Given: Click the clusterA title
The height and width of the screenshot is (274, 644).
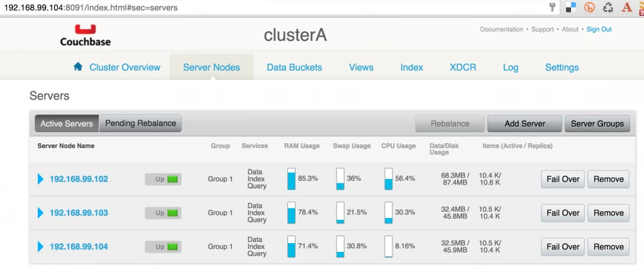Looking at the screenshot, I should coord(296,35).
